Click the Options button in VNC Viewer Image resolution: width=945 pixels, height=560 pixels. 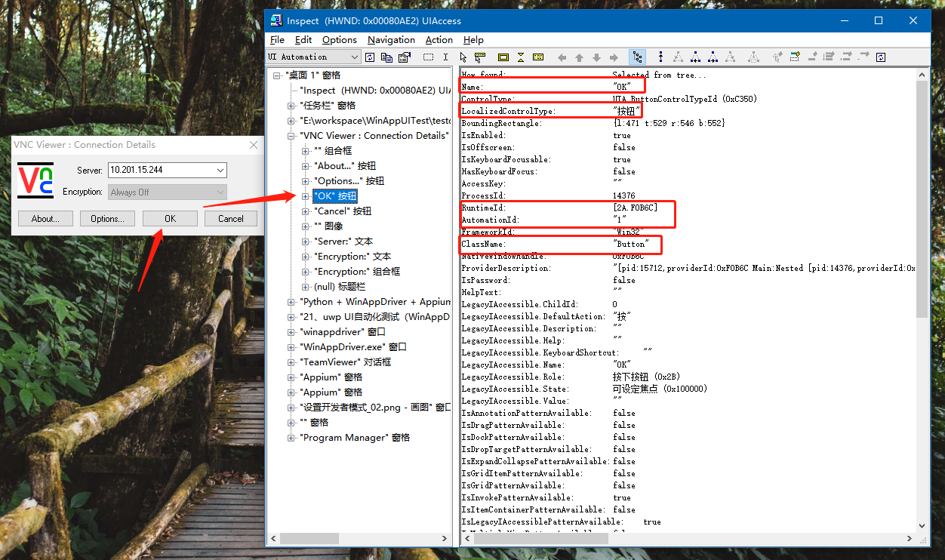click(107, 218)
